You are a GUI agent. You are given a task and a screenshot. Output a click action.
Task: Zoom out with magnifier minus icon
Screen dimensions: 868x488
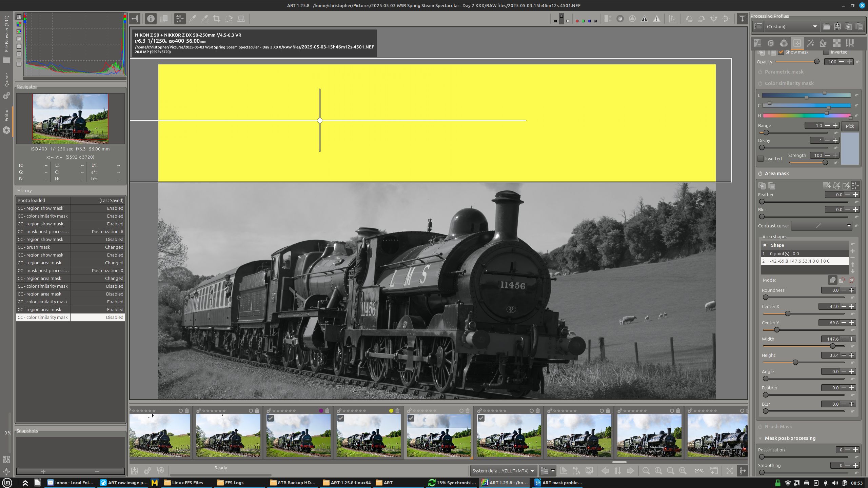point(646,471)
